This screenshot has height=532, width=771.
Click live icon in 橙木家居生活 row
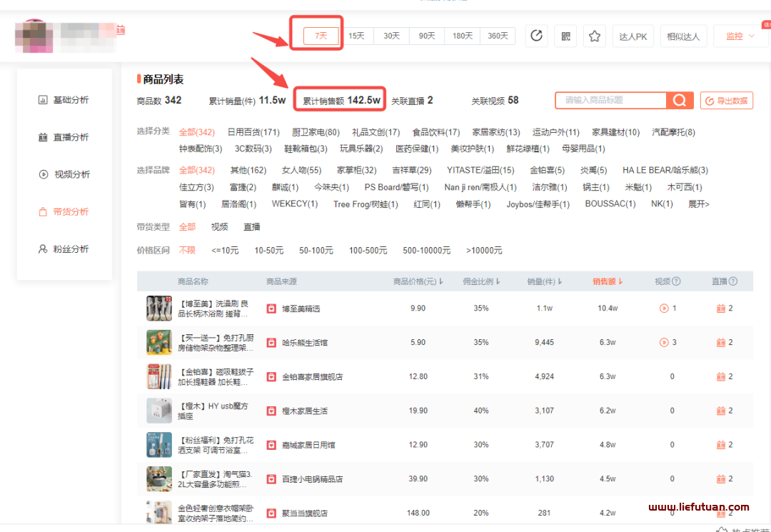pos(721,411)
